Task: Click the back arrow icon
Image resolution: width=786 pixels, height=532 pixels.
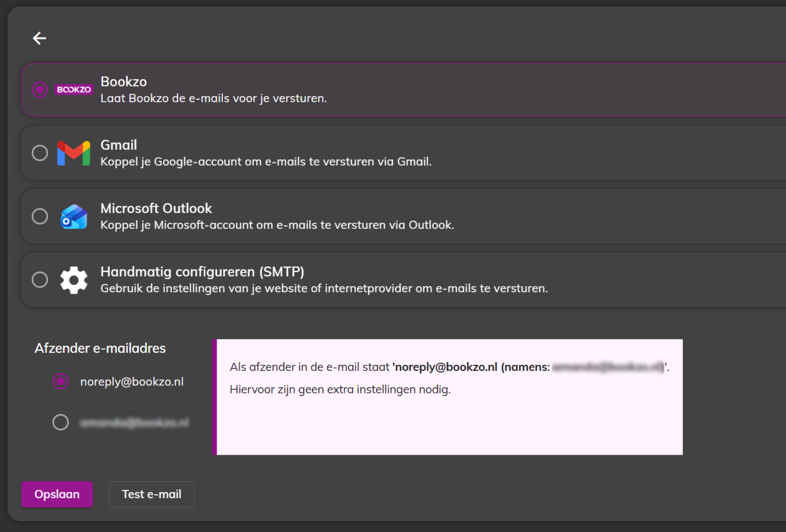Action: tap(39, 38)
